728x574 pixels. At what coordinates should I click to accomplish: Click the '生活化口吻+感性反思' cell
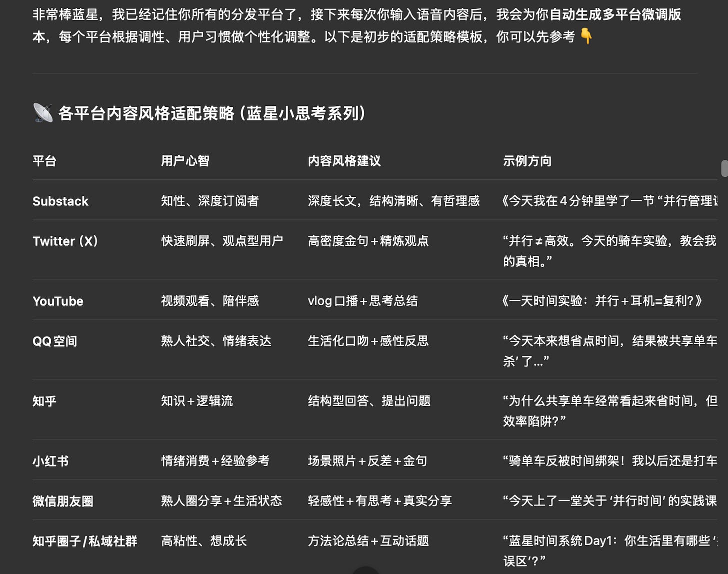368,341
